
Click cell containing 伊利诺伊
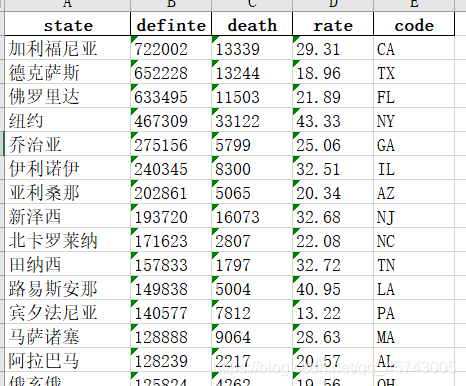point(68,168)
